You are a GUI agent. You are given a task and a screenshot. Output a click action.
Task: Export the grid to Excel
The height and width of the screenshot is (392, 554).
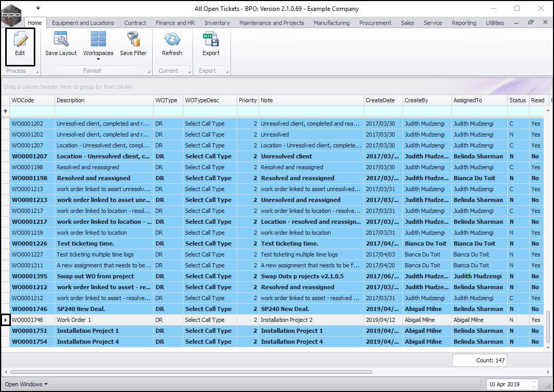click(211, 40)
